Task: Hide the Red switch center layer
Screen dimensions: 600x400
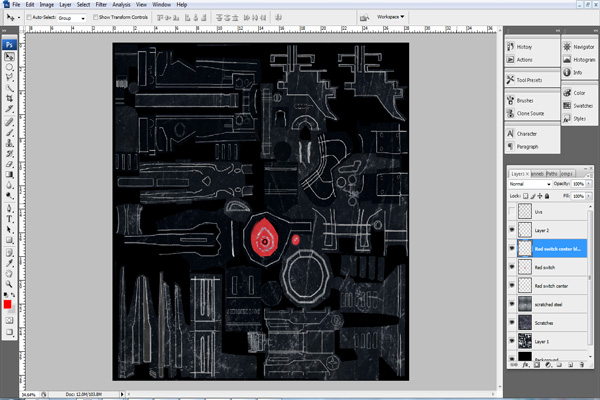Action: click(512, 286)
